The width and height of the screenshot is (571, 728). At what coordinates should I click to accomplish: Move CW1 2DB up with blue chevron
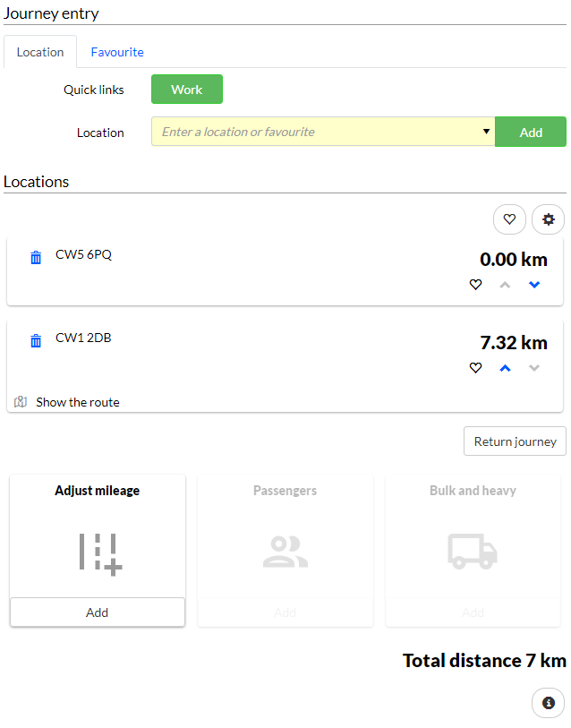coord(505,368)
